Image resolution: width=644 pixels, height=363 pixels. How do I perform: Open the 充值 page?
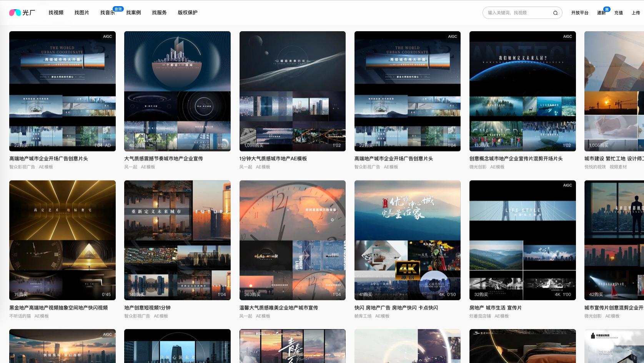619,13
